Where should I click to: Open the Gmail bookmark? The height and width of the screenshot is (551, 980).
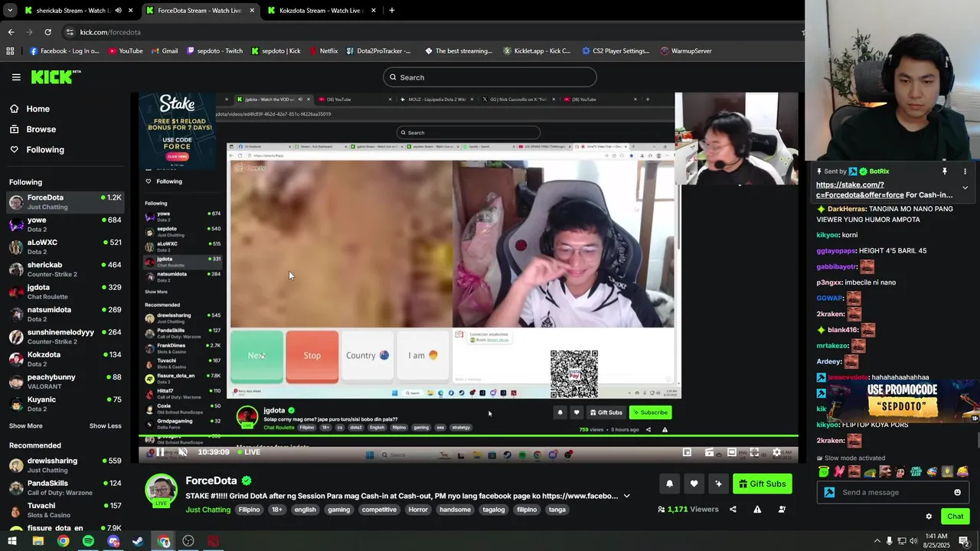pos(164,51)
